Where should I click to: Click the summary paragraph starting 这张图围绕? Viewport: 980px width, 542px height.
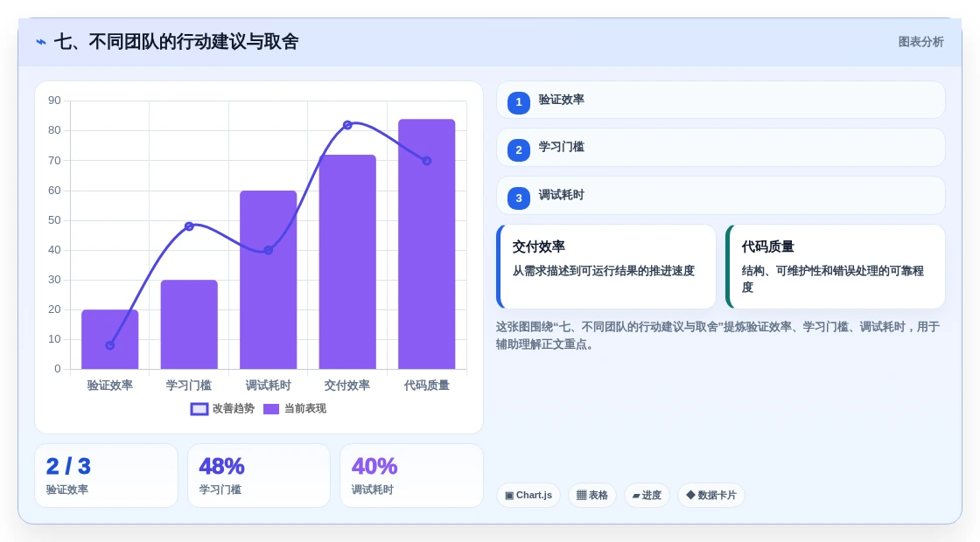click(717, 336)
